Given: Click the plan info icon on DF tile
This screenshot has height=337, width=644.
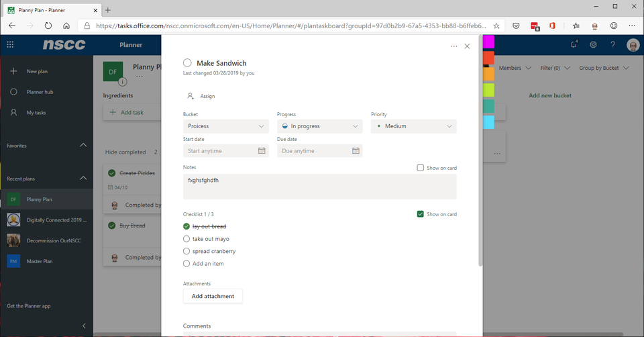Looking at the screenshot, I should point(122,82).
